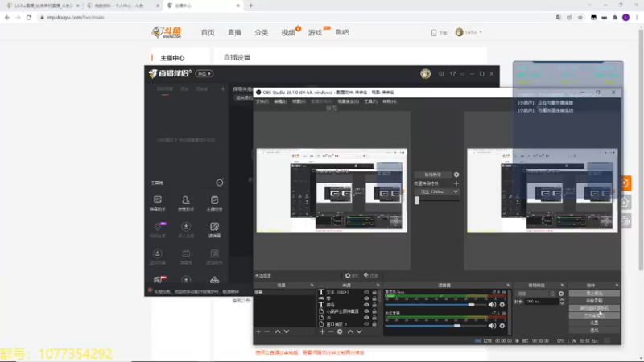Toggle studio mode button in OBS controls
Screen dimensions: 644x362
click(594, 315)
